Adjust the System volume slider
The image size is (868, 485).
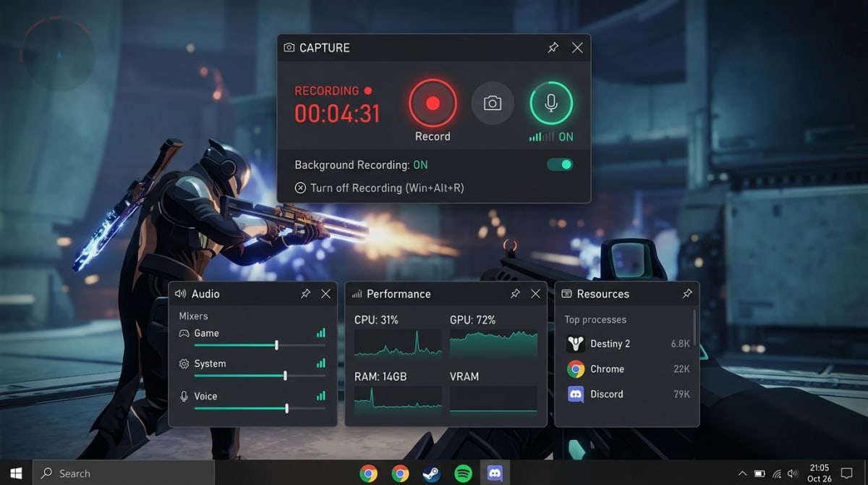(x=260, y=376)
